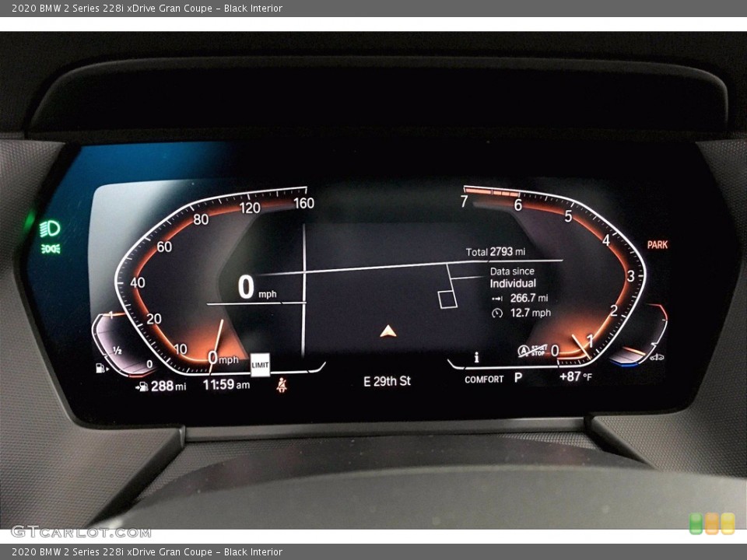Click the 20 mark on speedometer
The image size is (747, 560).
tap(153, 319)
